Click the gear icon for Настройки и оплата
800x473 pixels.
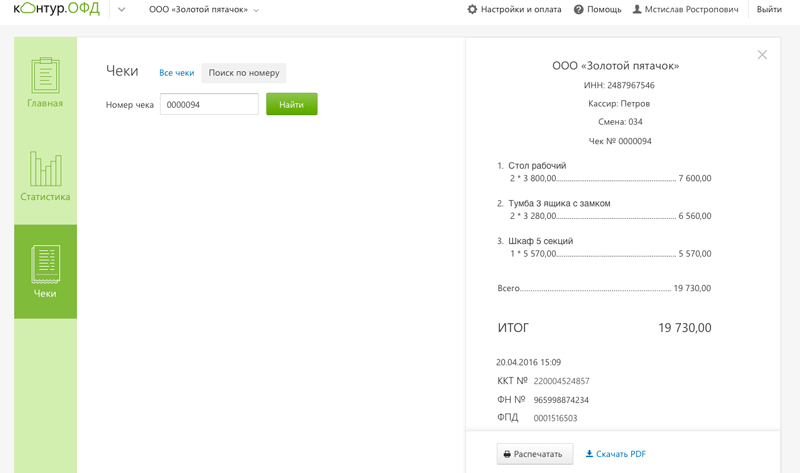click(472, 9)
